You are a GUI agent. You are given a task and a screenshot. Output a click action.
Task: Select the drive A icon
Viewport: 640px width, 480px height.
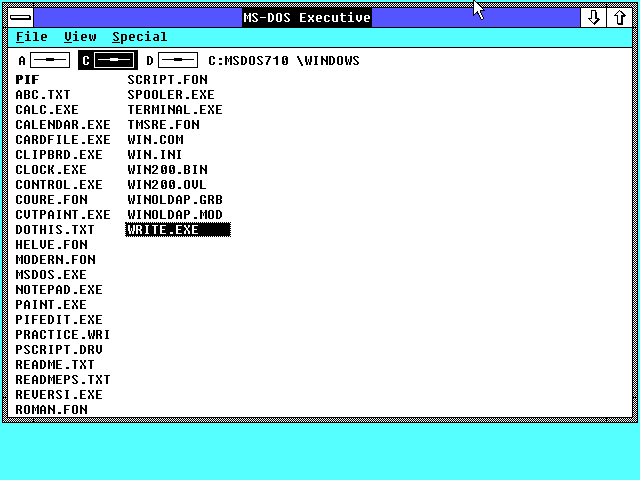44,60
